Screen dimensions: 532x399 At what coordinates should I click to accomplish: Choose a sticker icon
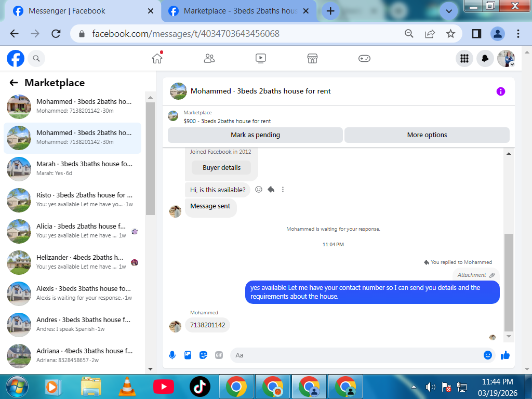[203, 355]
